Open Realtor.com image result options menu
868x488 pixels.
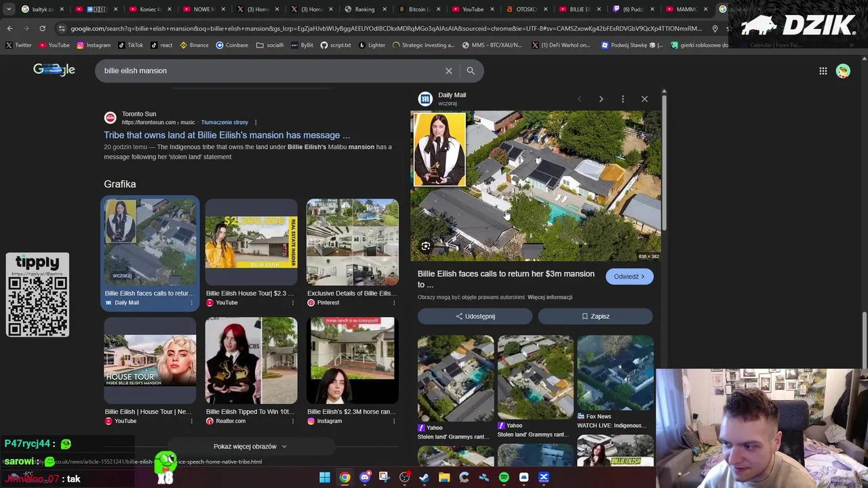click(292, 421)
